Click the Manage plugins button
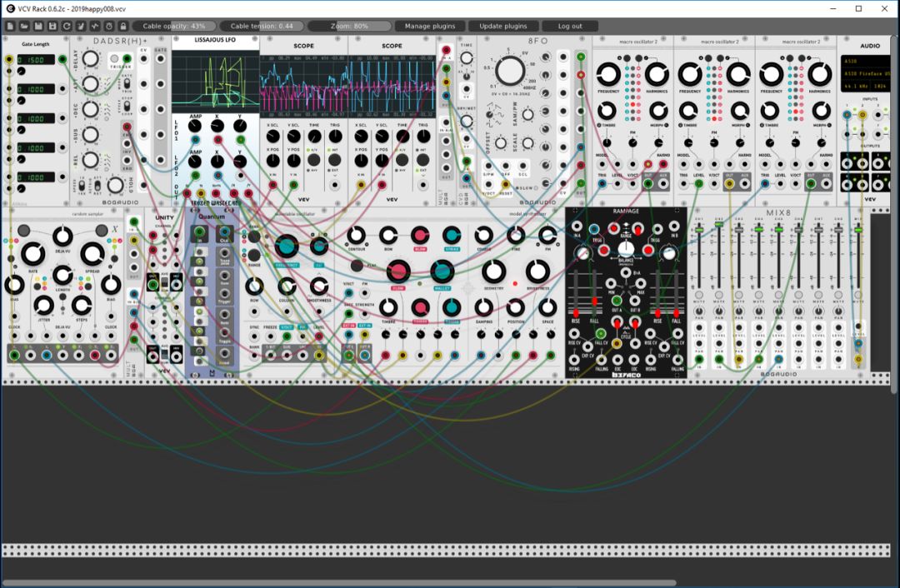This screenshot has width=900, height=588. pos(430,26)
